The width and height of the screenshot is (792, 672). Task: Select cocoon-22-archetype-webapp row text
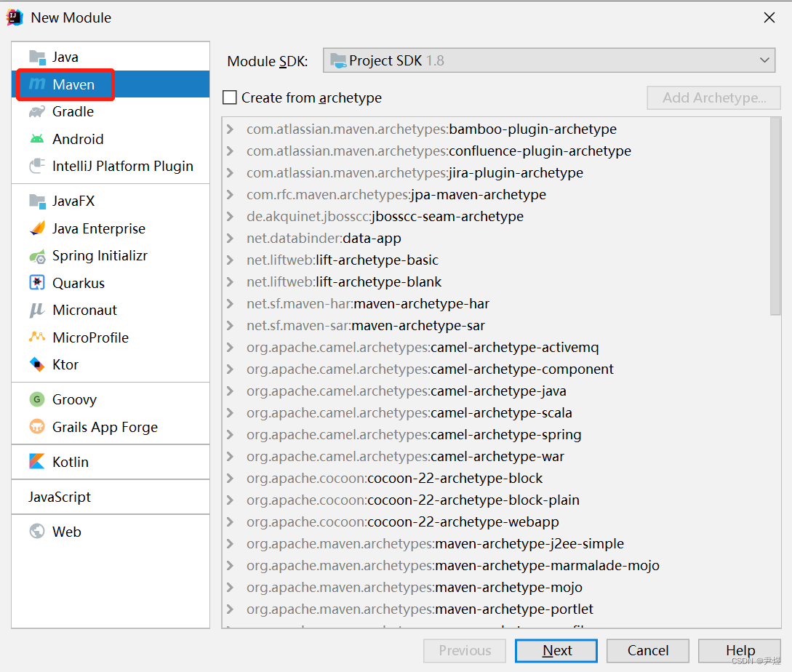(x=403, y=522)
